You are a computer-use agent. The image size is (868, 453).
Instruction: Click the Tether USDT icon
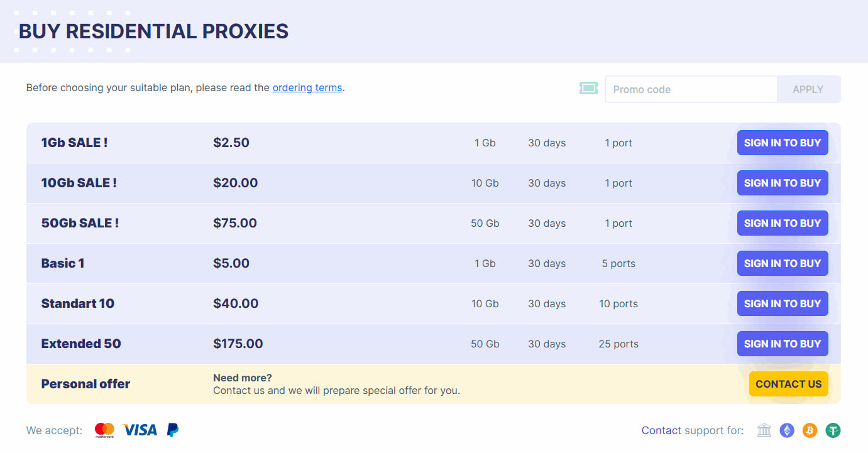coord(833,430)
